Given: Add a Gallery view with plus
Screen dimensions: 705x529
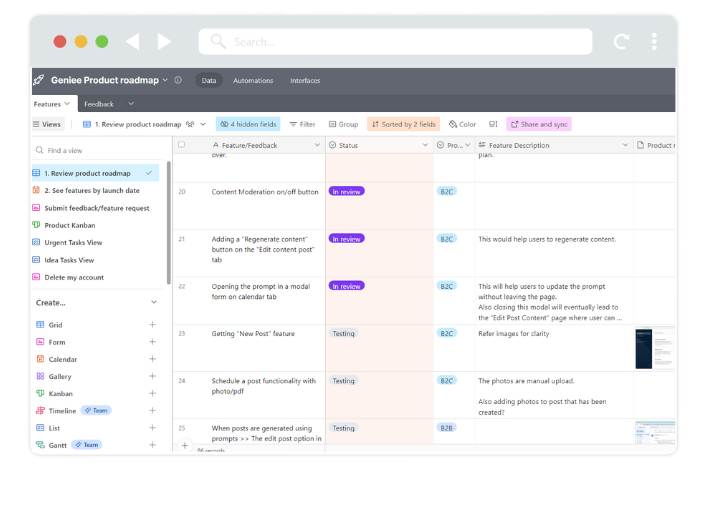Looking at the screenshot, I should (x=152, y=376).
